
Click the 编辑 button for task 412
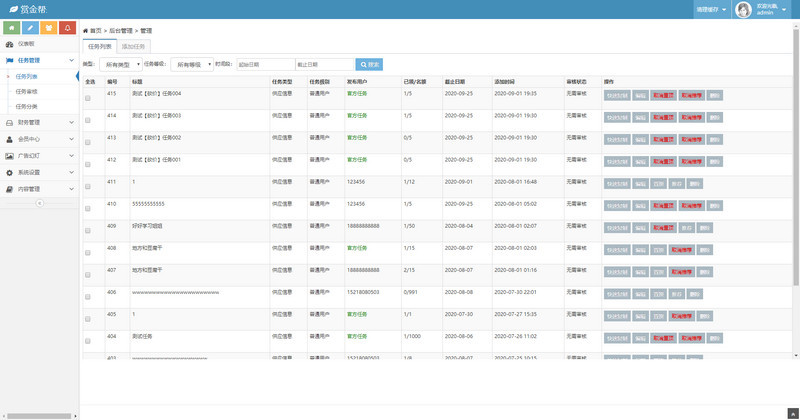coord(640,162)
